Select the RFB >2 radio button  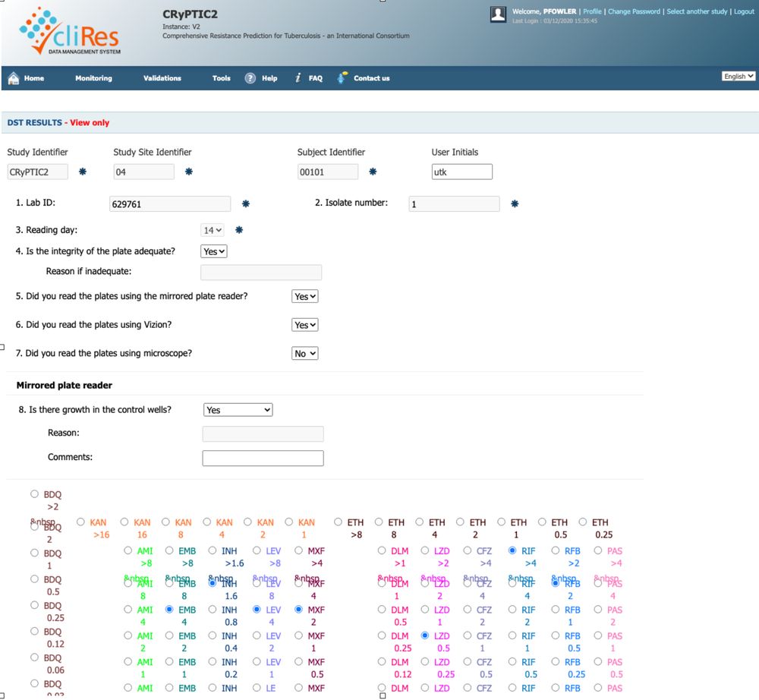(x=556, y=550)
